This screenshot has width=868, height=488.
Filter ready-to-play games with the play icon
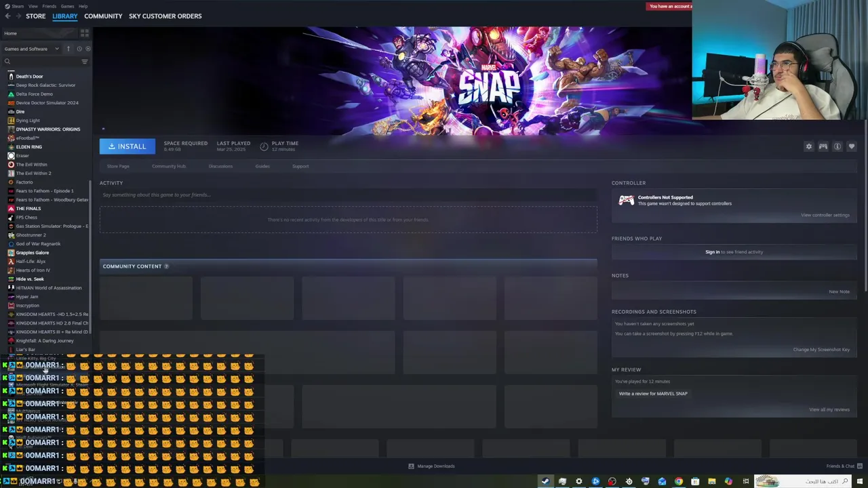click(x=88, y=49)
